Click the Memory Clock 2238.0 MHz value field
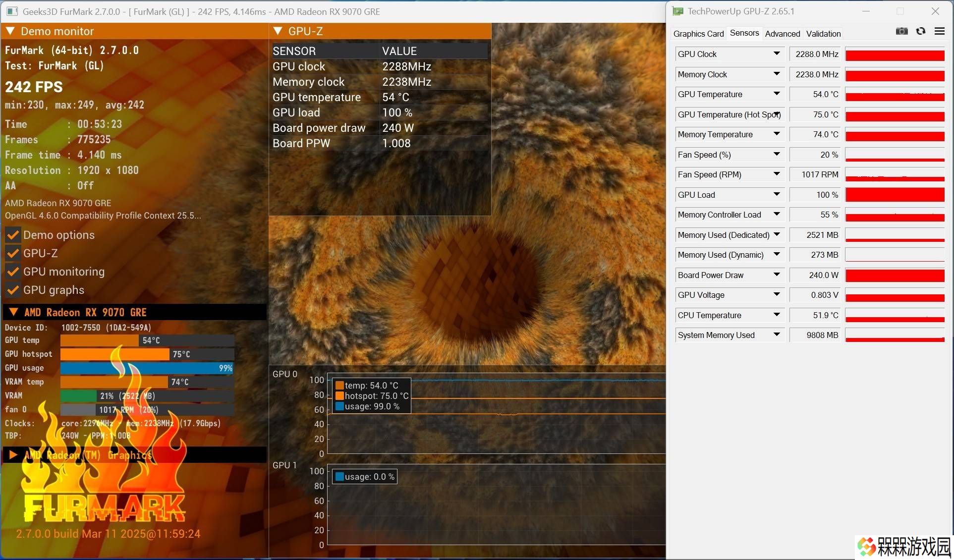 (815, 74)
